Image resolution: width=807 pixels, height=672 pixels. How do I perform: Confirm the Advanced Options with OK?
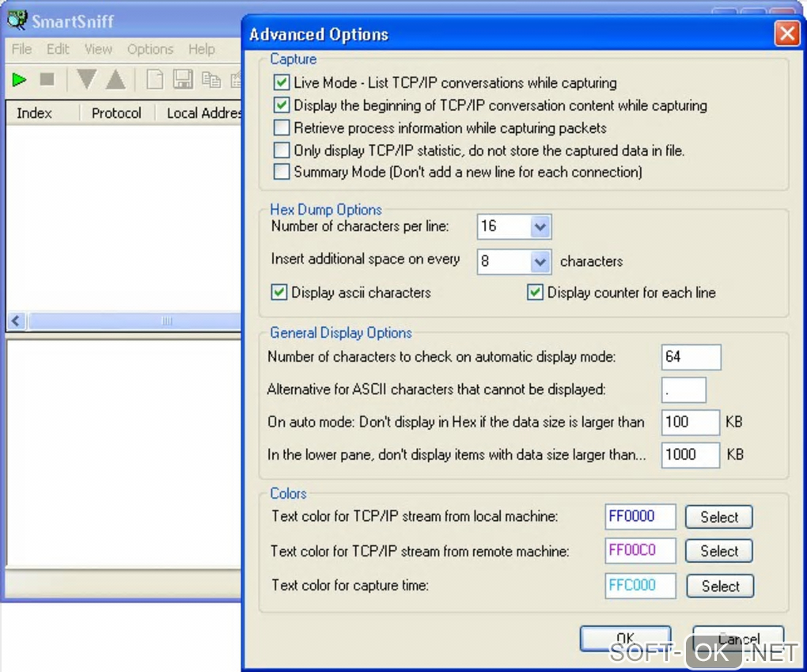625,639
